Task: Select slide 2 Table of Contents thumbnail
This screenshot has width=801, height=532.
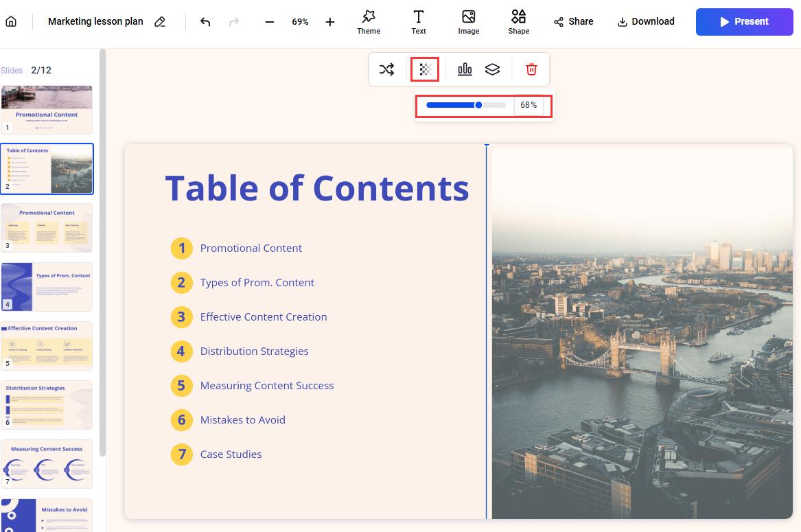Action: tap(47, 169)
